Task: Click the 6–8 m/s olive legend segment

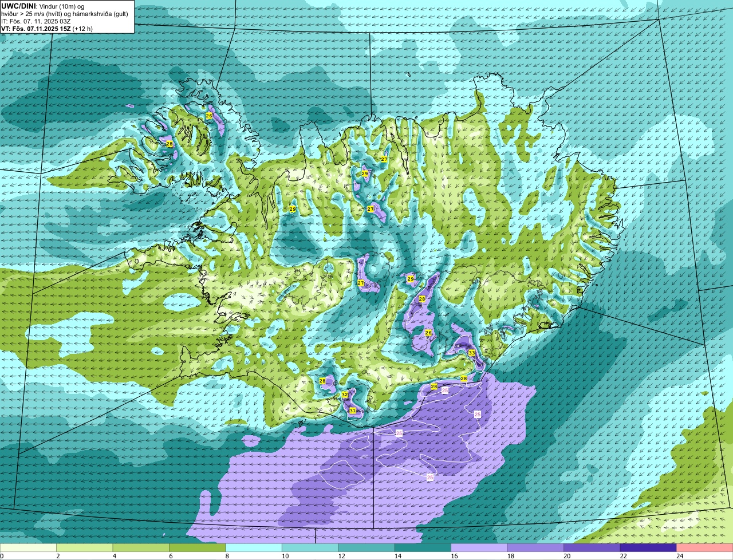Action: pos(198,548)
